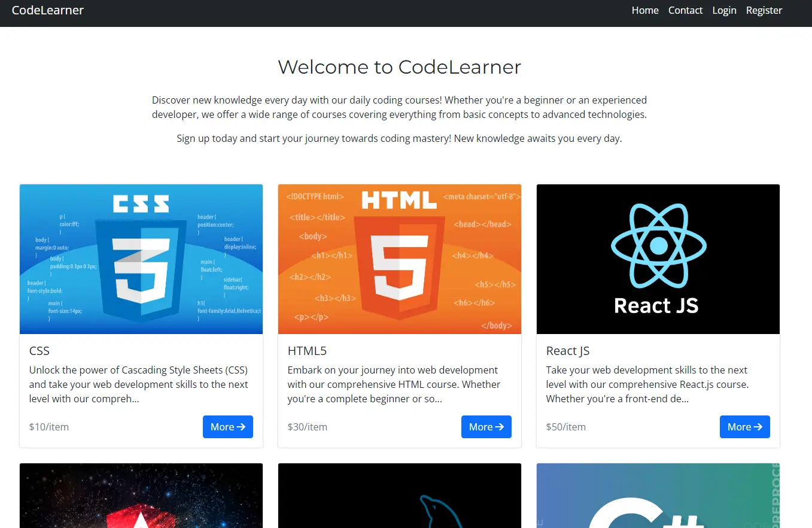Select the HTML5 course title text
Viewport: 812px width, 528px height.
pos(307,351)
